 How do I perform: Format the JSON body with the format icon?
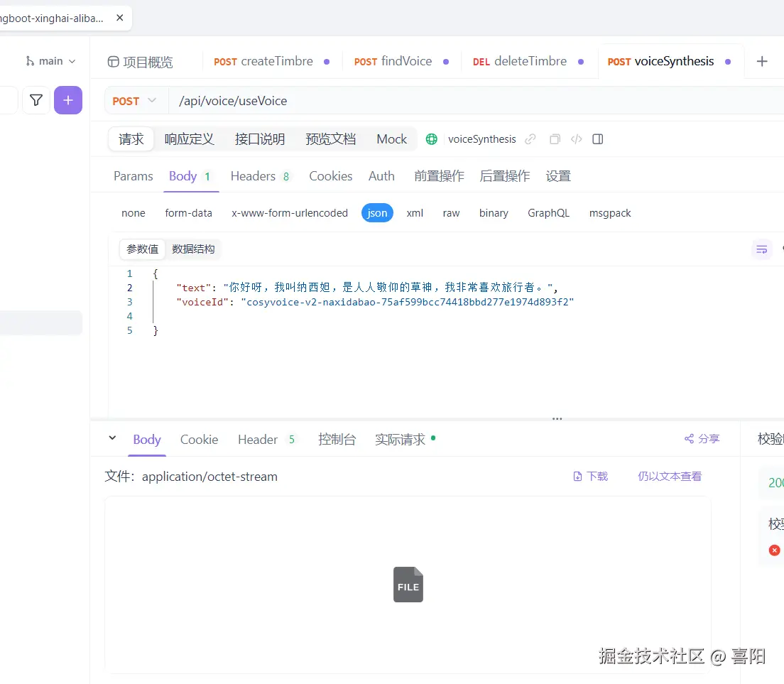click(x=761, y=249)
